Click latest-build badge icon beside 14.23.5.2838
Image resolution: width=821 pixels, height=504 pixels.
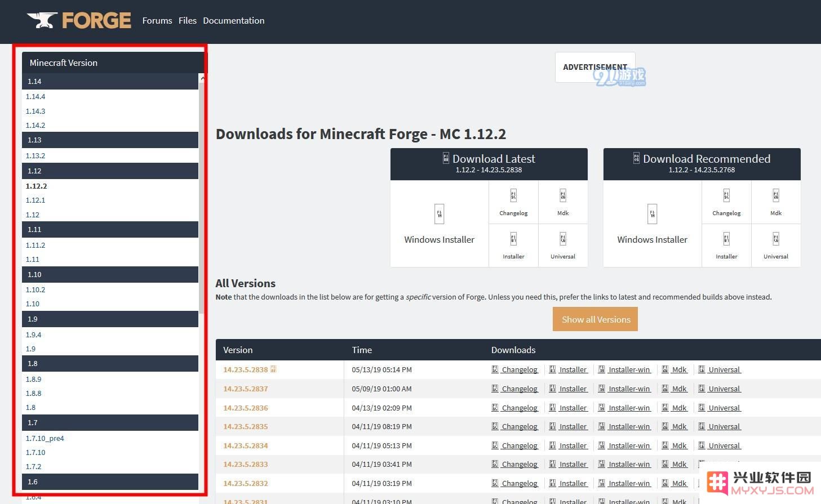coord(273,369)
